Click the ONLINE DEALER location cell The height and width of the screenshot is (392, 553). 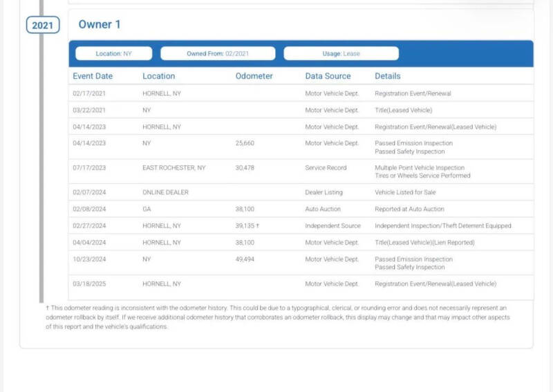[x=165, y=192]
